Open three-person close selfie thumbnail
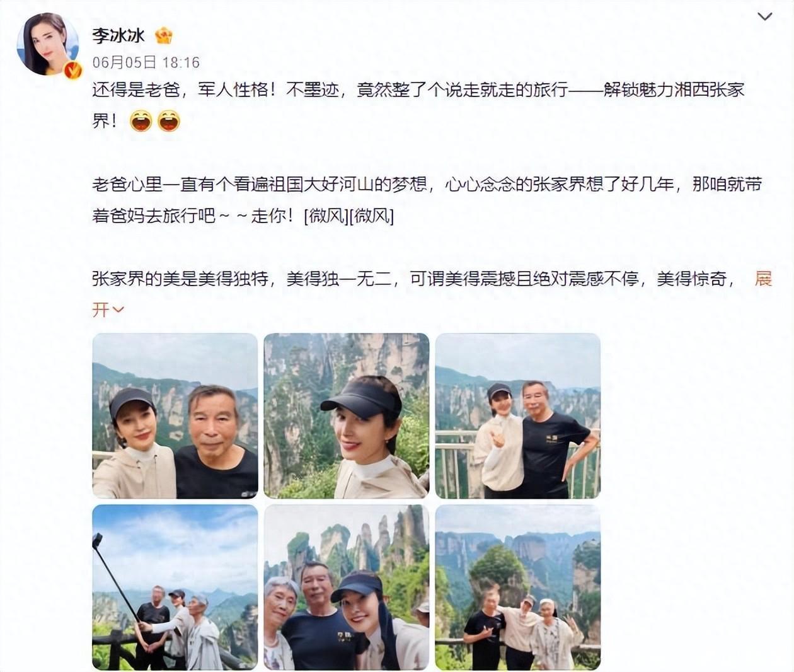 coord(347,587)
